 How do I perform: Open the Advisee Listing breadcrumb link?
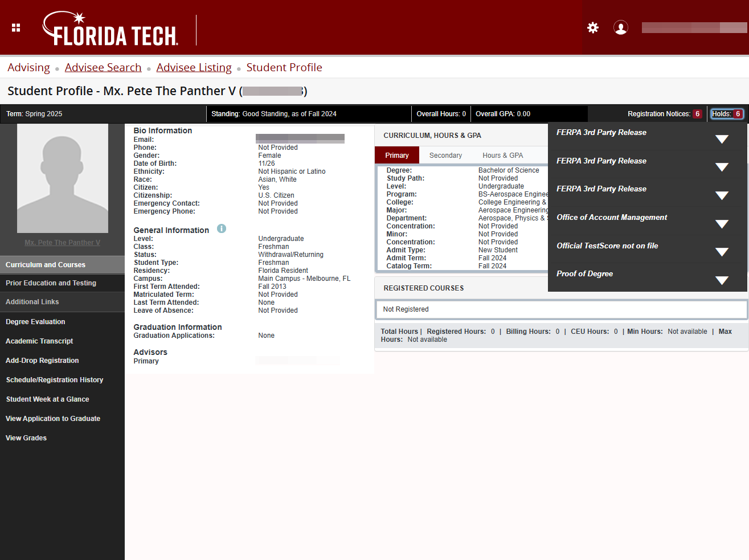(x=194, y=67)
